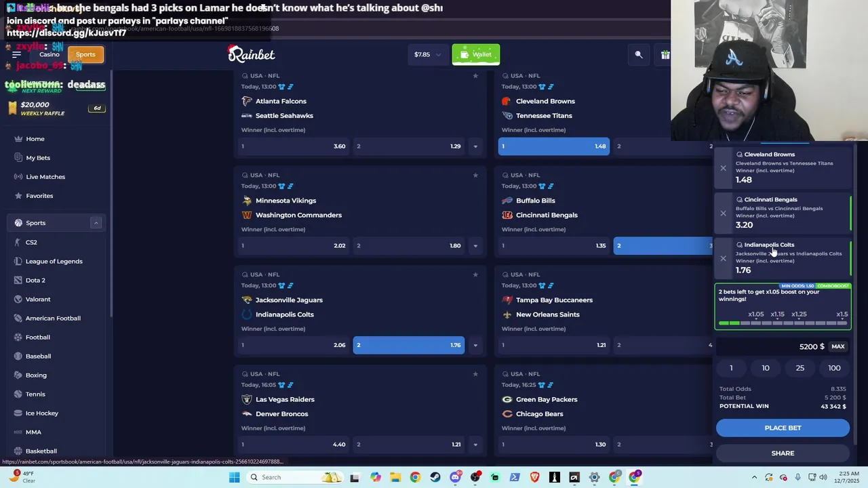Expand more markets for Falcons vs Seahawks
This screenshot has height=488, width=868.
point(475,146)
